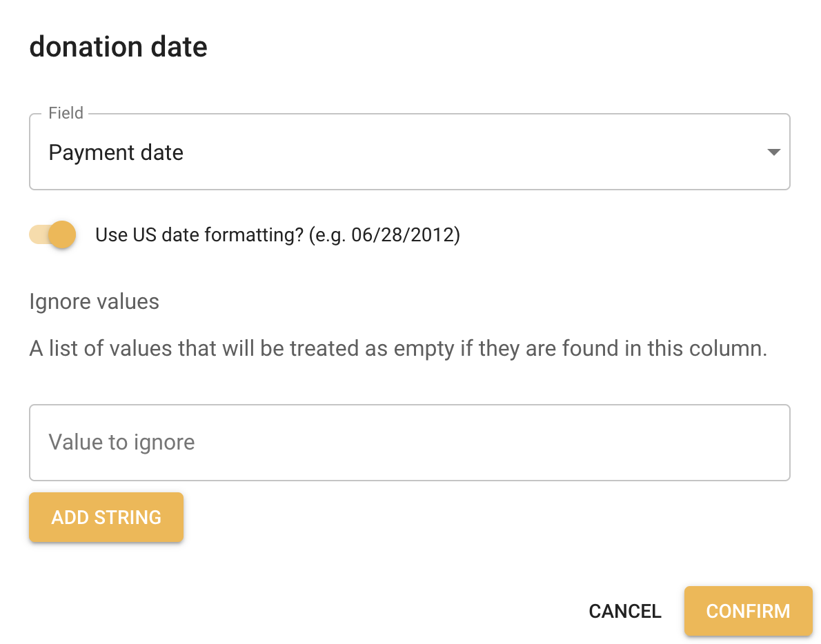Click the donation date heading
This screenshot has height=644, width=821.
[117, 46]
